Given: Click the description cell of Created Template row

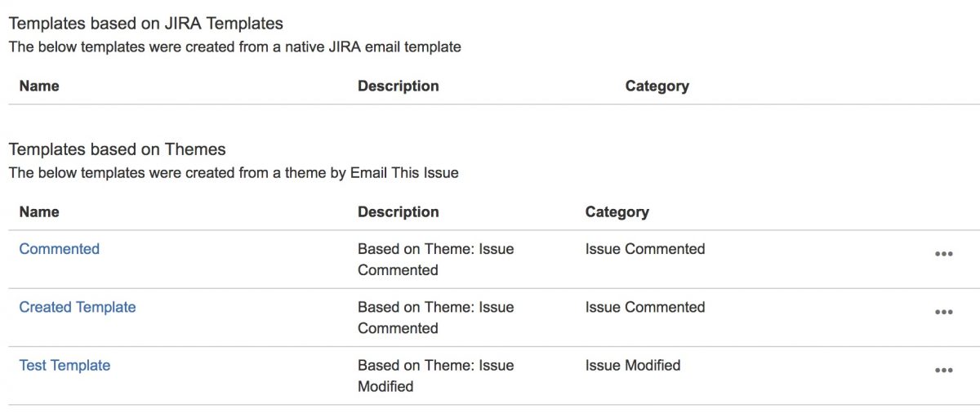Looking at the screenshot, I should [x=436, y=318].
